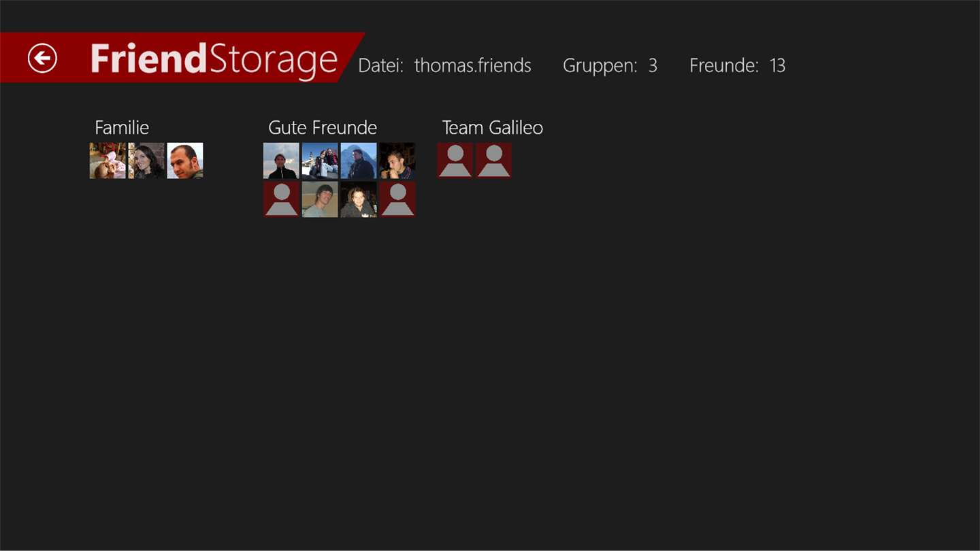Image resolution: width=980 pixels, height=551 pixels.
Task: Click second placeholder avatar in Team Galileo
Action: pyautogui.click(x=493, y=161)
